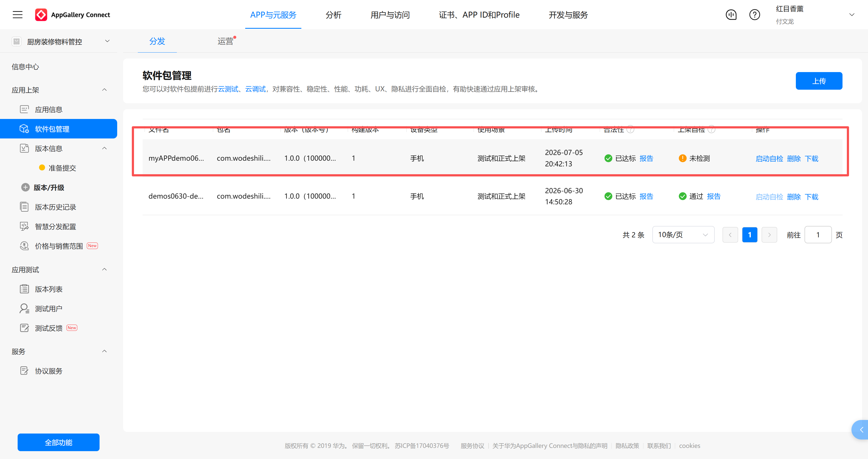Viewport: 868px width, 459px height.
Task: Click the orange 未检测 warning icon
Action: point(682,158)
